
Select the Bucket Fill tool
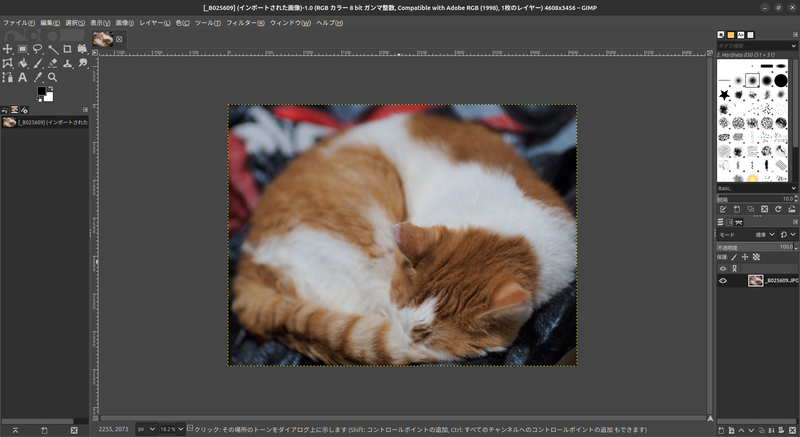point(22,63)
